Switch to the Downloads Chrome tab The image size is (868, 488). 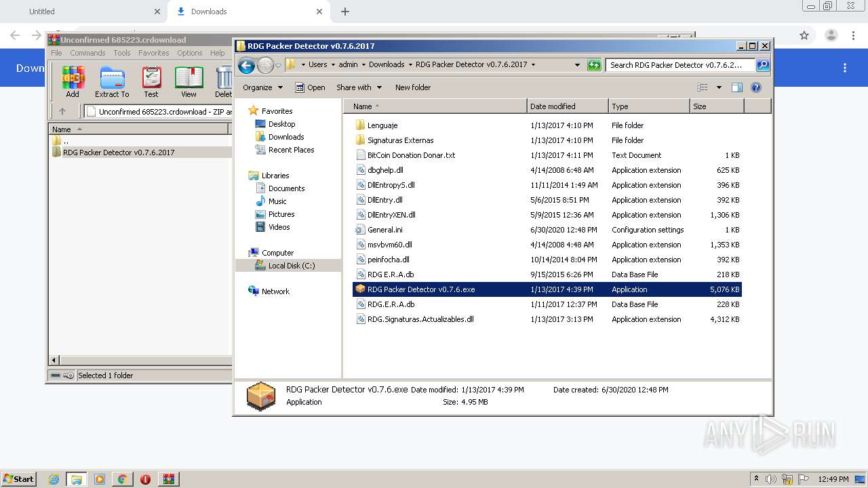(x=249, y=12)
